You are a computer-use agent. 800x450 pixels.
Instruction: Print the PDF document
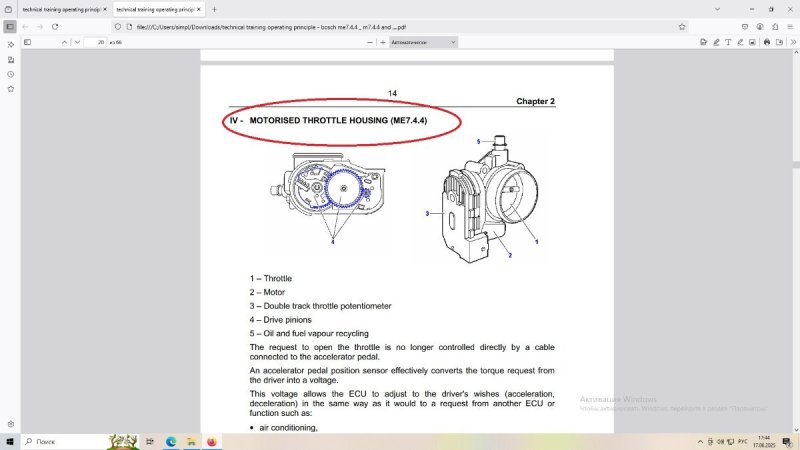767,42
